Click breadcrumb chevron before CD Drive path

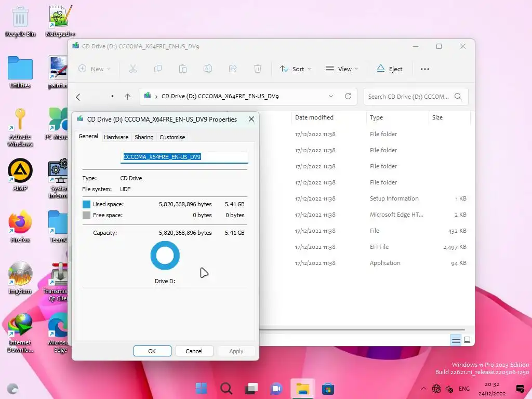156,97
